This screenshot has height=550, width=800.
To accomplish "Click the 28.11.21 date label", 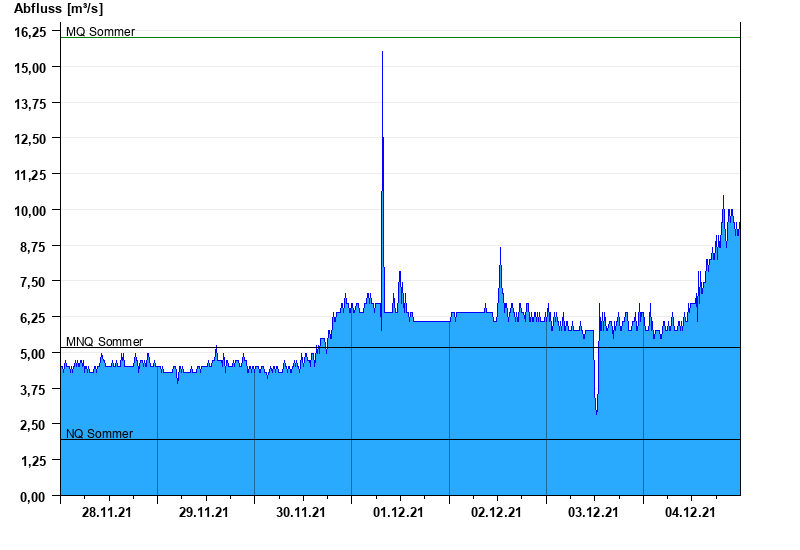I will pyautogui.click(x=107, y=512).
